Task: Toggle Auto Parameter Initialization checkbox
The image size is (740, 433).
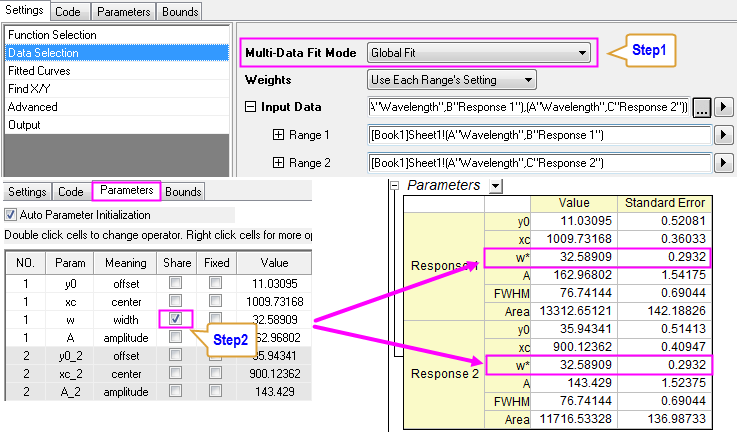Action: (x=11, y=214)
